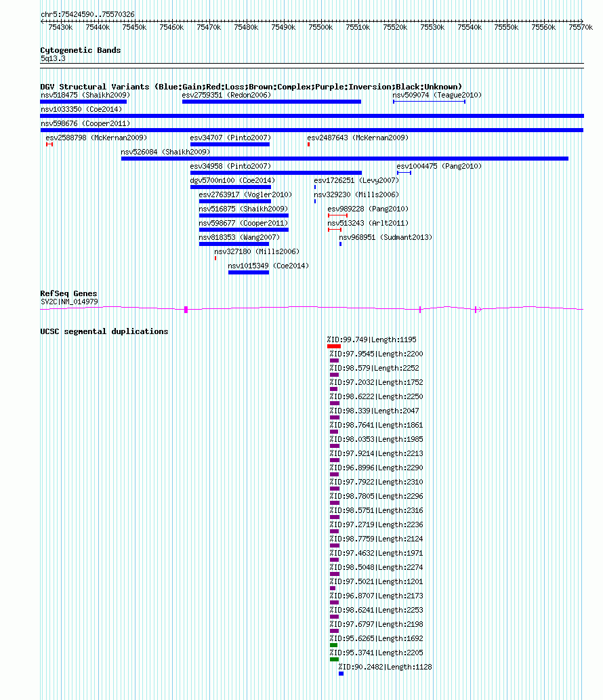Open the nsv598676 (Cooper2011) variant label
This screenshot has height=700, width=603.
pos(85,123)
